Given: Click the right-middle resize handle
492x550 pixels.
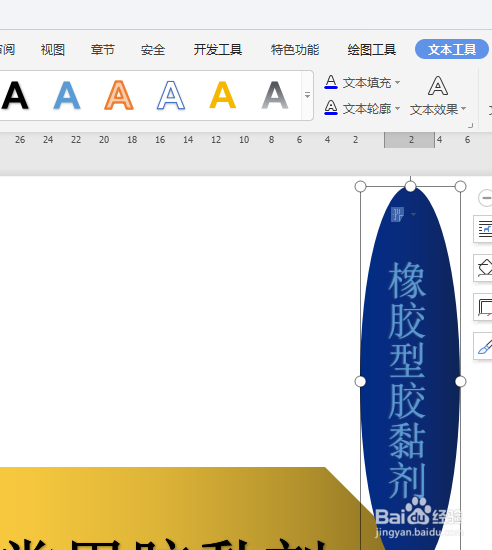Looking at the screenshot, I should 460,381.
